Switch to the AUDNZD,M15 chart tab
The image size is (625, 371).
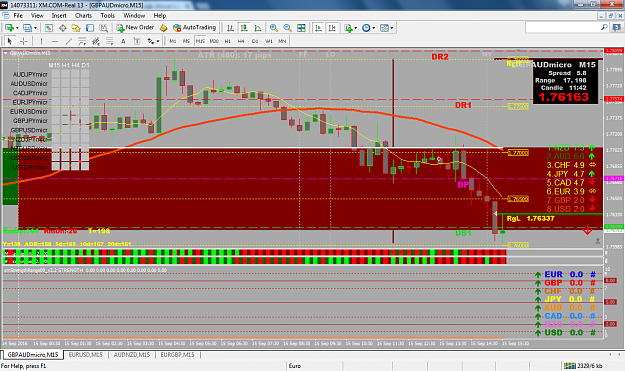[x=132, y=355]
